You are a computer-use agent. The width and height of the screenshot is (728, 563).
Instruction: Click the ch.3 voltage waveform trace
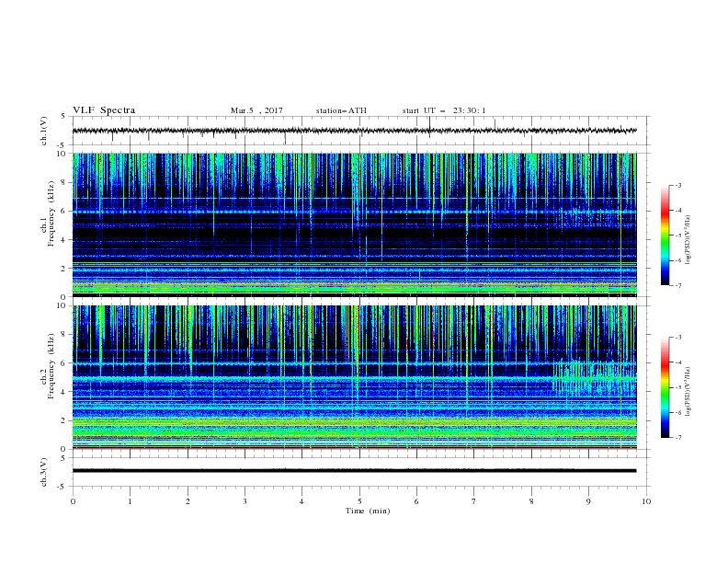(354, 471)
